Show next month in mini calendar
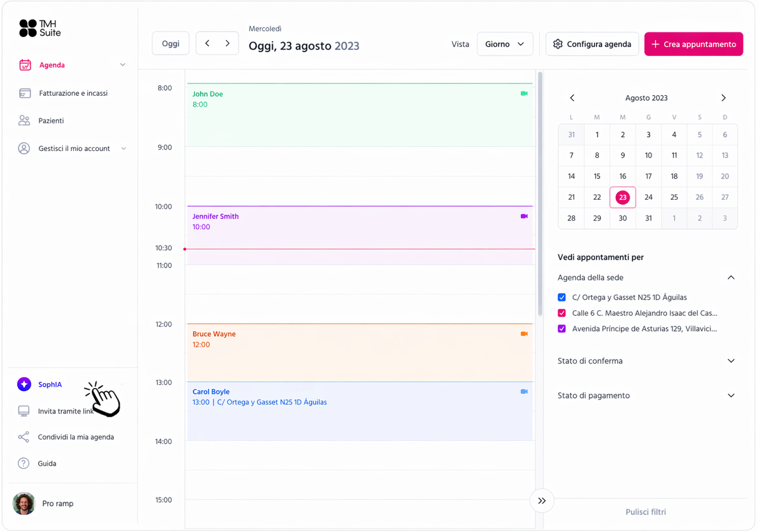This screenshot has width=758, height=532. (724, 98)
